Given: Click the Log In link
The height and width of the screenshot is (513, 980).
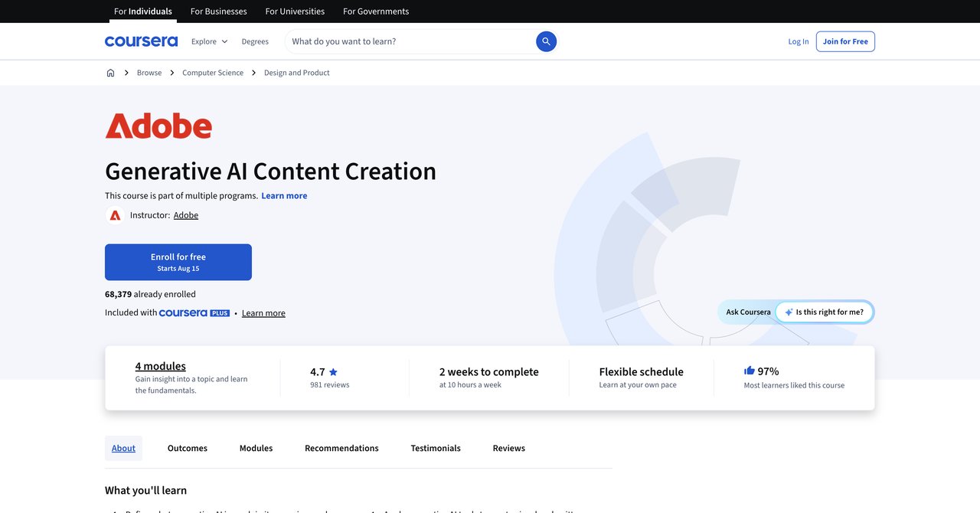Looking at the screenshot, I should 799,41.
